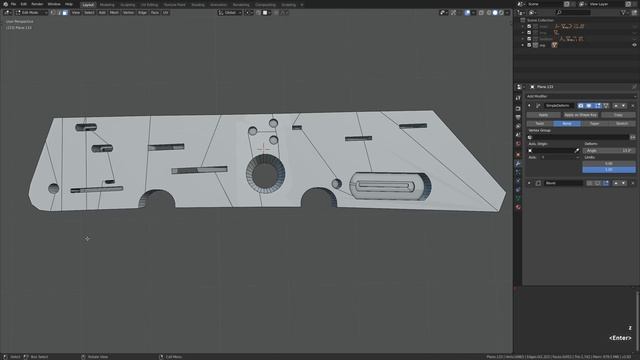The height and width of the screenshot is (360, 640).
Task: Toggle SimpleDeform edit mode display
Action: point(598,106)
